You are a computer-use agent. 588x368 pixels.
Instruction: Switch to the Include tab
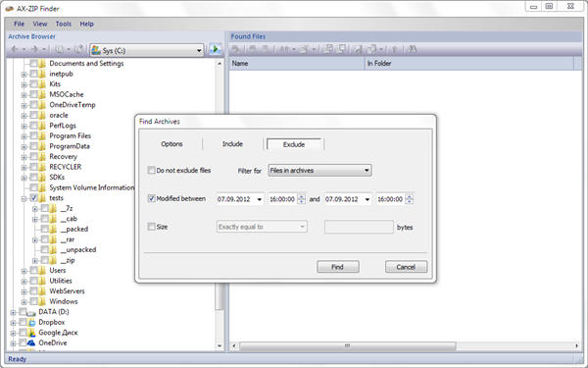coord(232,144)
